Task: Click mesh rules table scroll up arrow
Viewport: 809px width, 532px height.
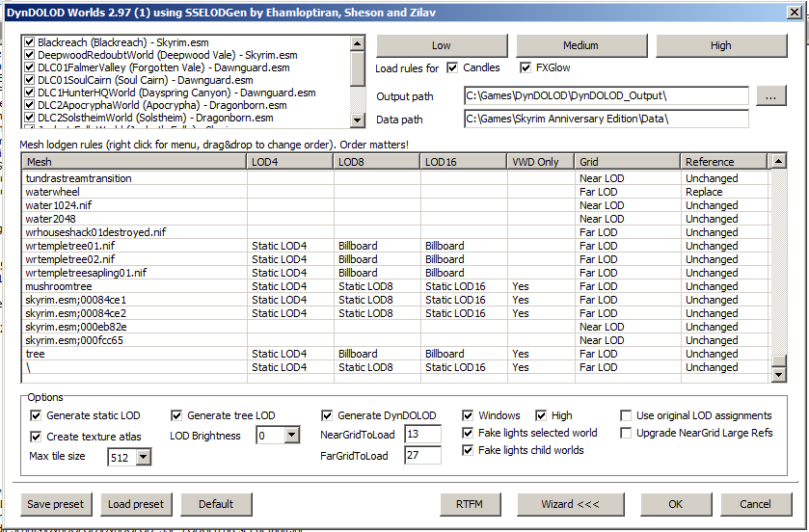Action: coord(779,161)
